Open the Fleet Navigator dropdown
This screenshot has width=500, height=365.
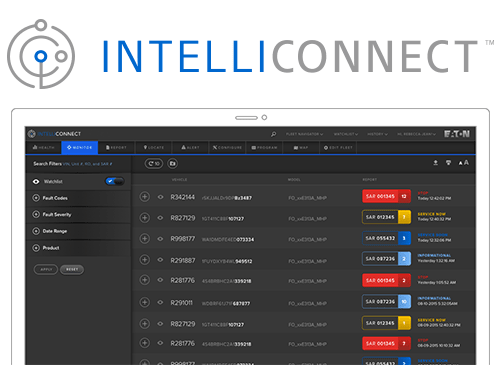(x=304, y=134)
